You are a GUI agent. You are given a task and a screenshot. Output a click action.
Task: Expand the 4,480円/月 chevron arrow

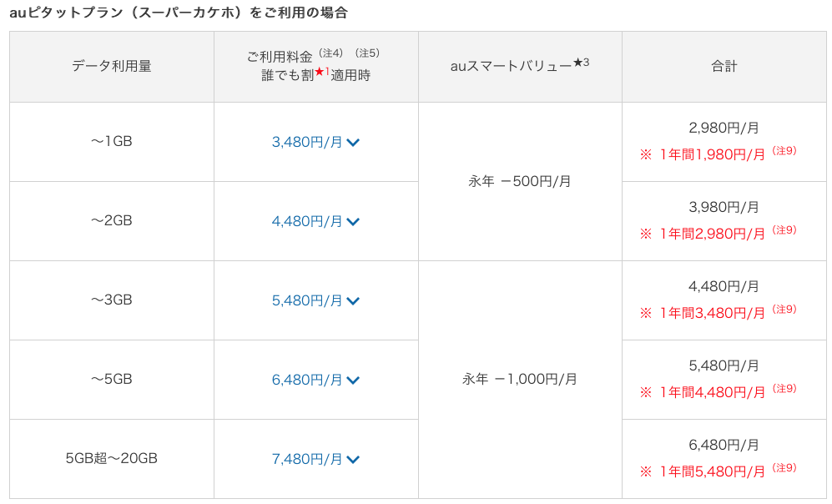coord(353,222)
